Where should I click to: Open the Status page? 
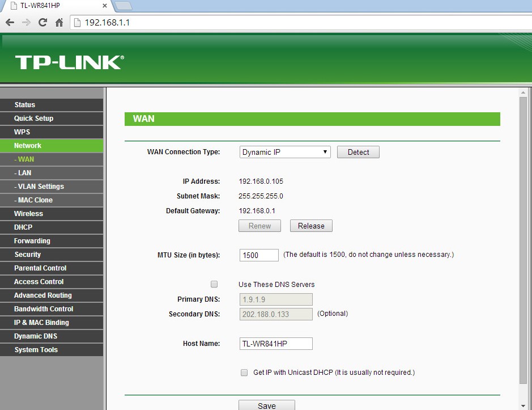click(x=25, y=105)
